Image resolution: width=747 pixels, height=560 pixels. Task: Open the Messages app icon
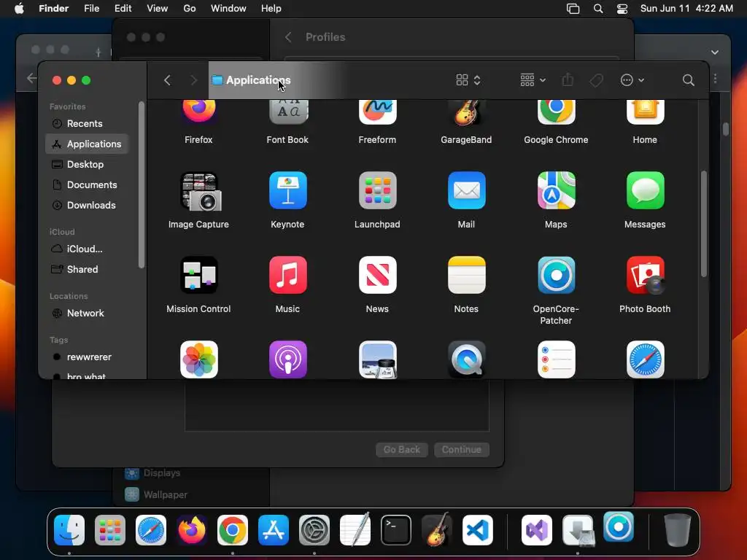645,191
